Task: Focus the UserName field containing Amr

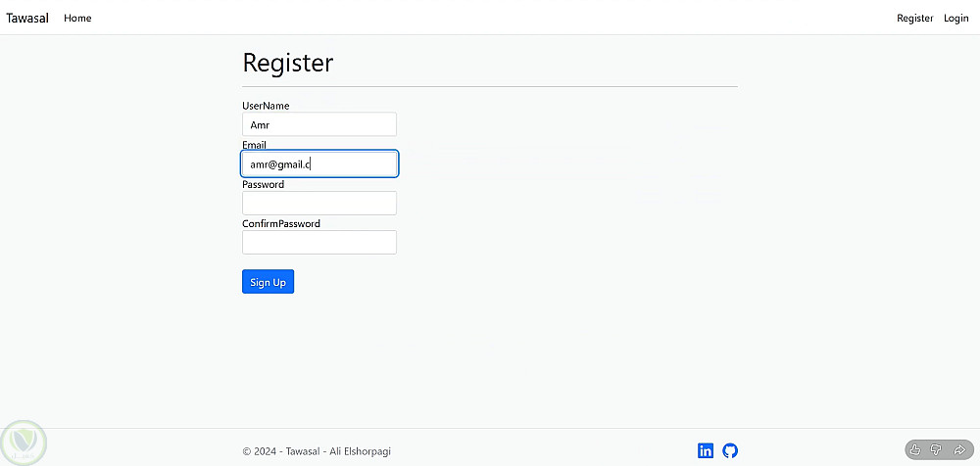Action: [x=319, y=124]
